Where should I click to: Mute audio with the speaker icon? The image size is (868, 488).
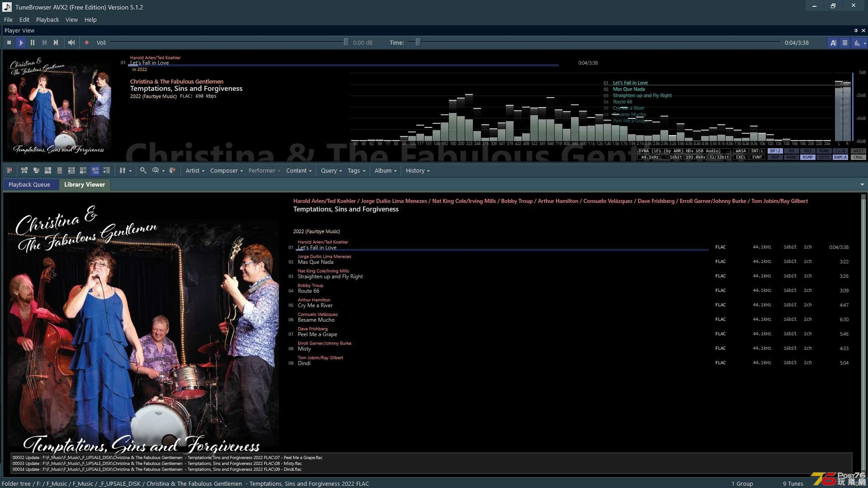click(71, 42)
